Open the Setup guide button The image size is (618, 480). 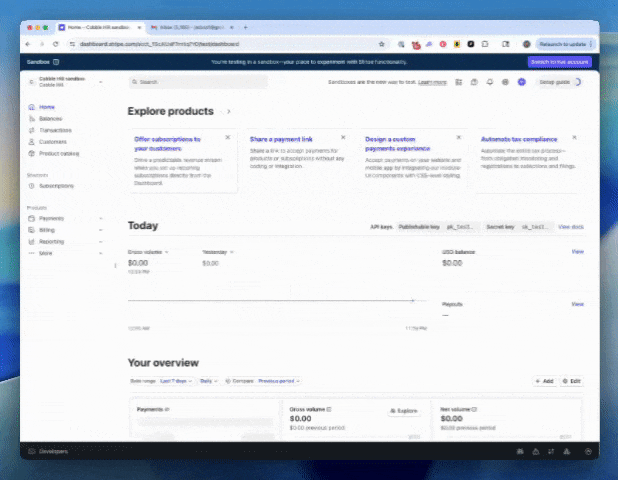click(x=560, y=82)
